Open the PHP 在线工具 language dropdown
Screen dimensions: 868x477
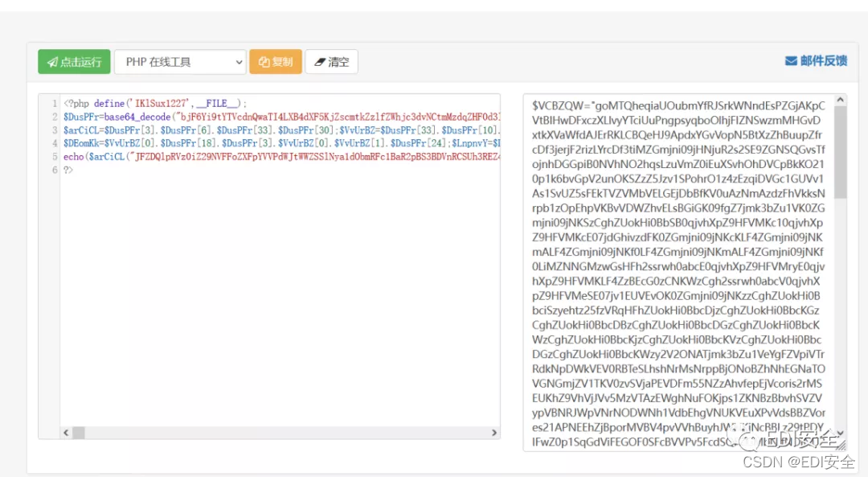[180, 61]
